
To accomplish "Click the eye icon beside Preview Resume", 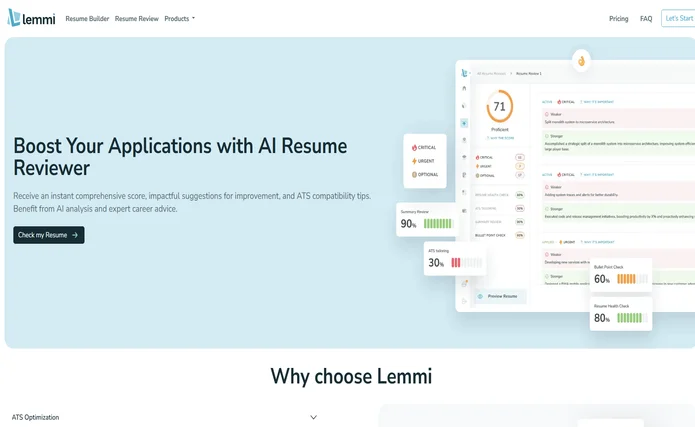I will click(480, 296).
